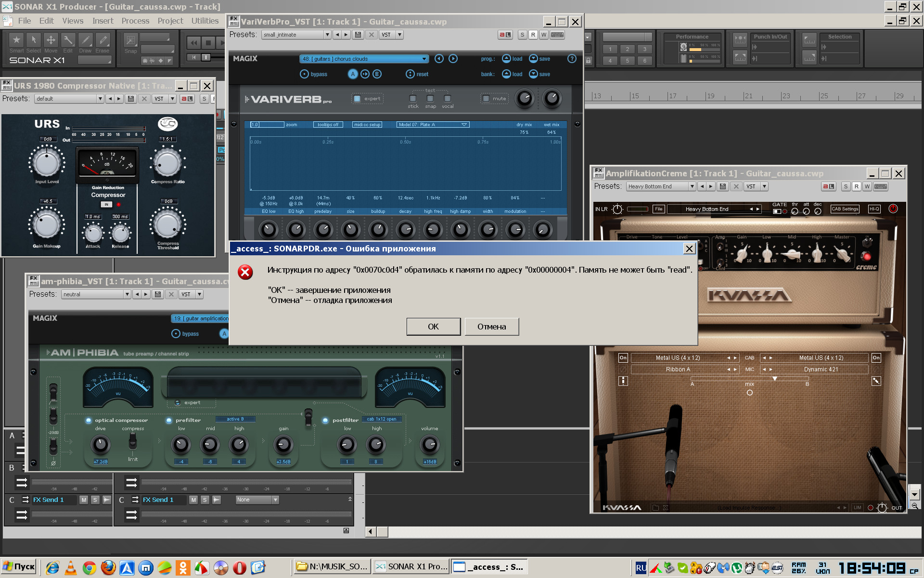The image size is (924, 578).
Task: Open the Views menu
Action: [73, 21]
